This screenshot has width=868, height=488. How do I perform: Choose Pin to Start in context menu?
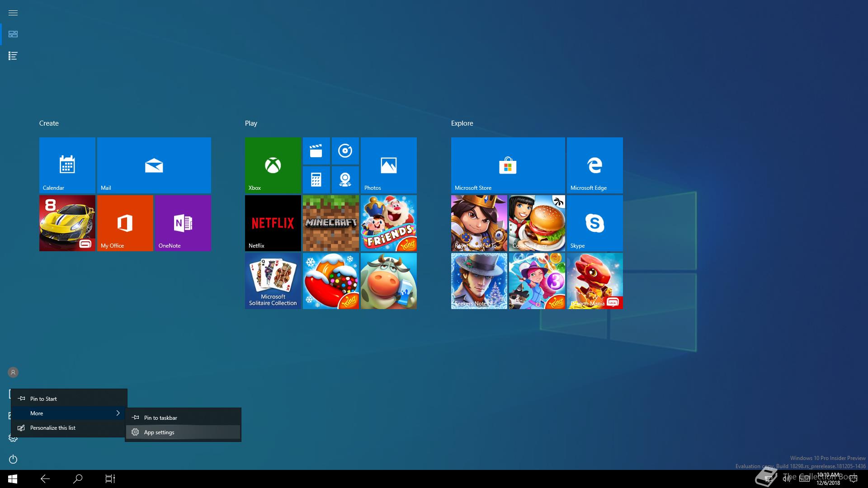tap(69, 399)
